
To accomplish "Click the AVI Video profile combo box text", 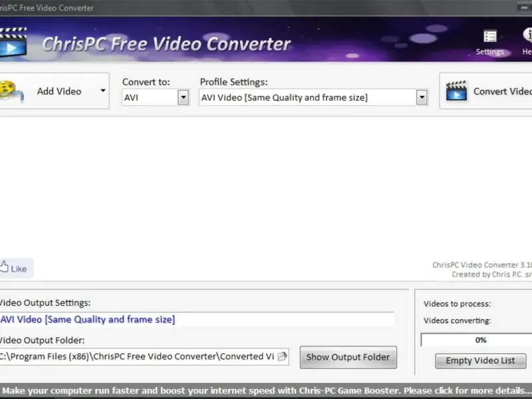I will coord(284,98).
